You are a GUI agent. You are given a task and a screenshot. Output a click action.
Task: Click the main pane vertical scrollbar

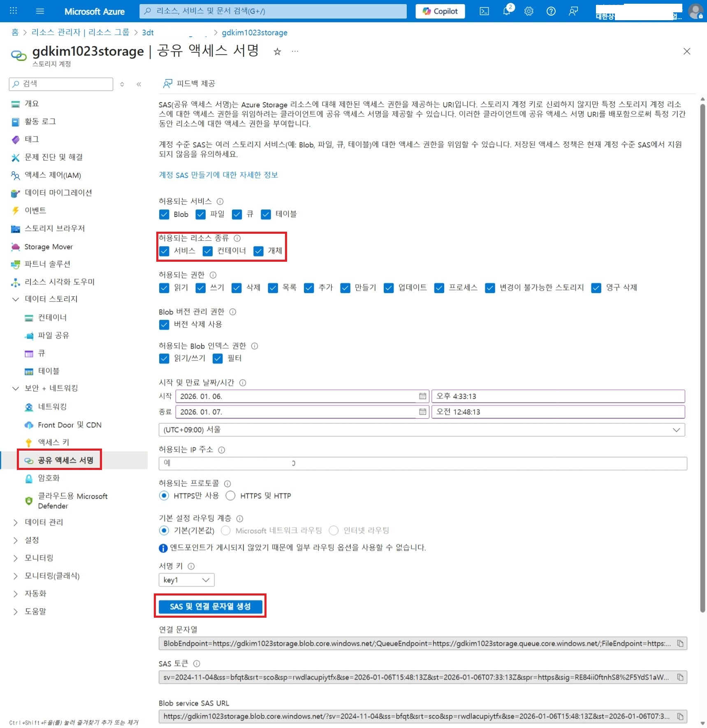(x=702, y=358)
